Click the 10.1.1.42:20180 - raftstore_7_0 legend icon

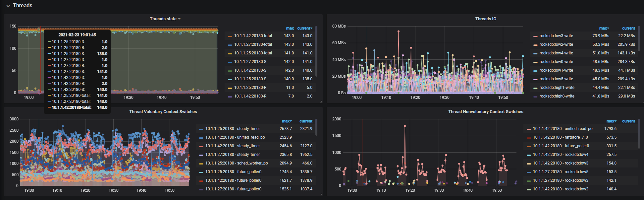pos(529,137)
